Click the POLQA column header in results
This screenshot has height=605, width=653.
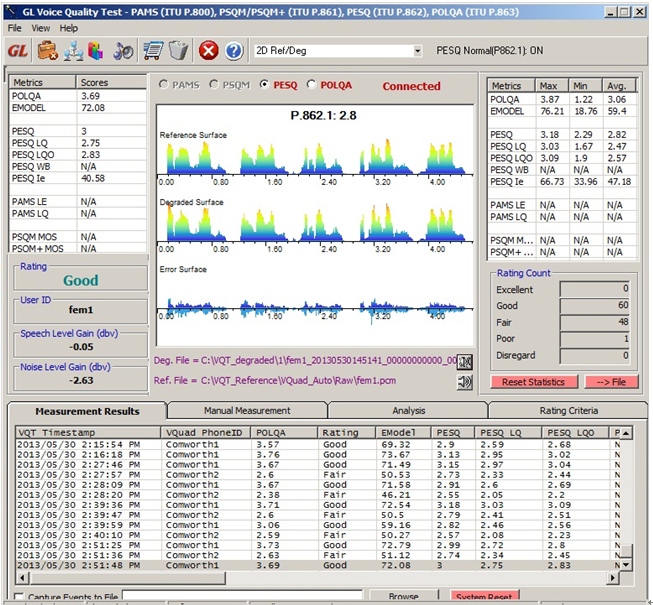point(284,433)
